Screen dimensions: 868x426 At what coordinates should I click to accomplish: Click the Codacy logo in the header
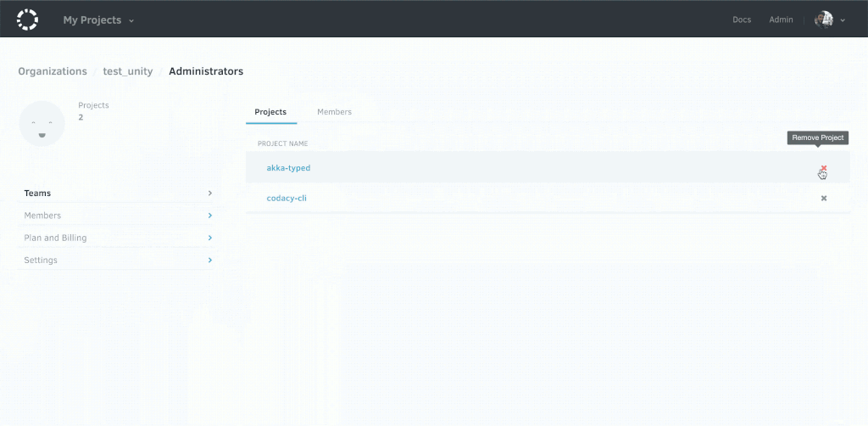coord(28,19)
